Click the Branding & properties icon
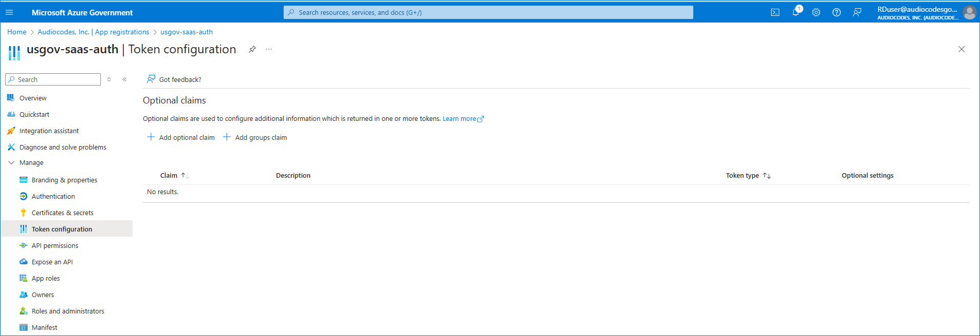Viewport: 980px width, 336px height. (23, 180)
